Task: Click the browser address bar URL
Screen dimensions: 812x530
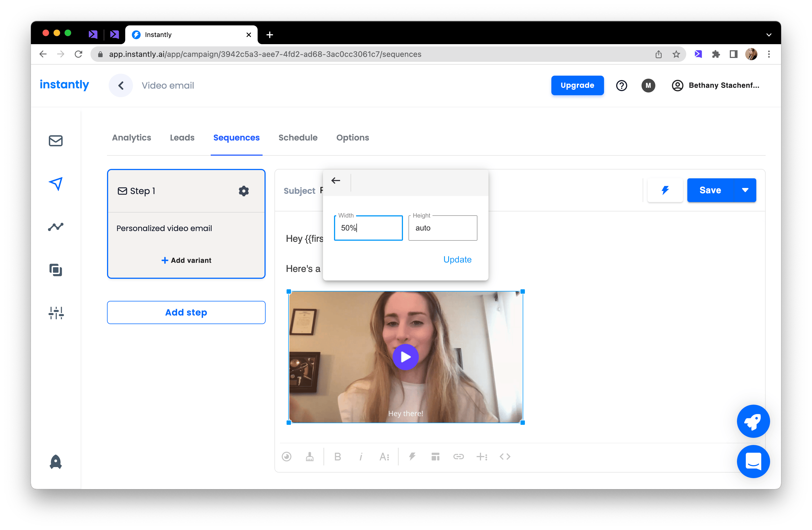Action: [265, 54]
